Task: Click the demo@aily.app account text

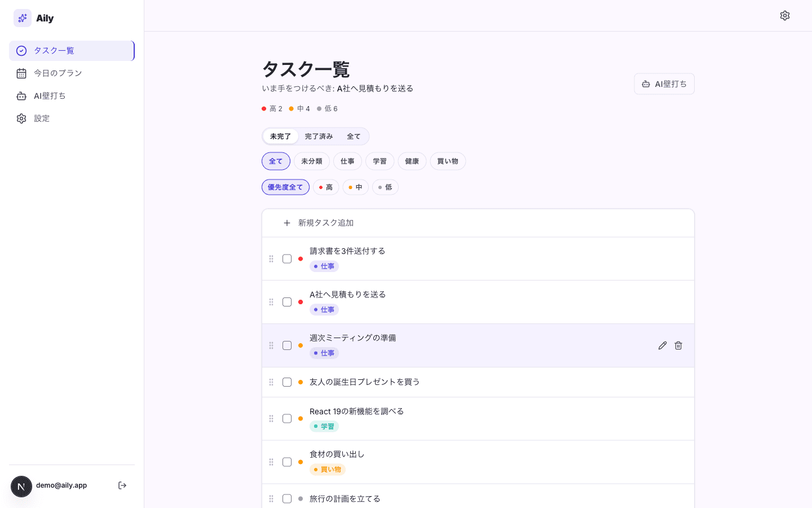Action: click(x=61, y=485)
